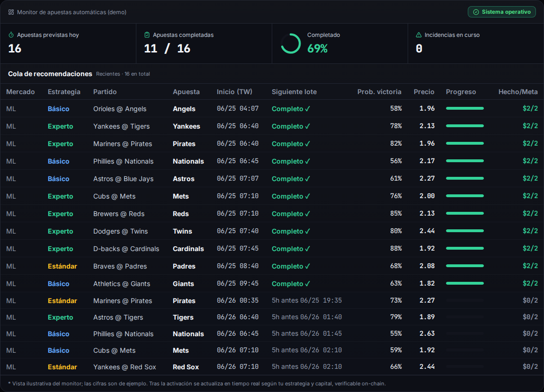
Task: Sort by the Inicio (TW) column header
Action: click(x=234, y=92)
